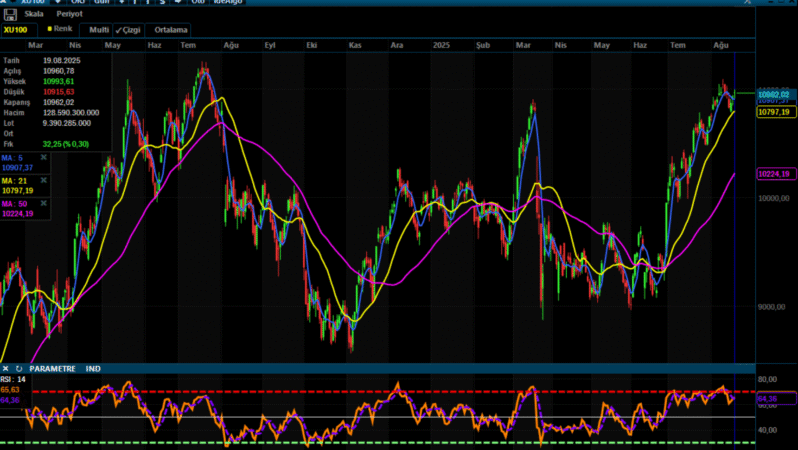Click the 10797,19 yellow price tag
The image size is (798, 450).
tap(774, 113)
